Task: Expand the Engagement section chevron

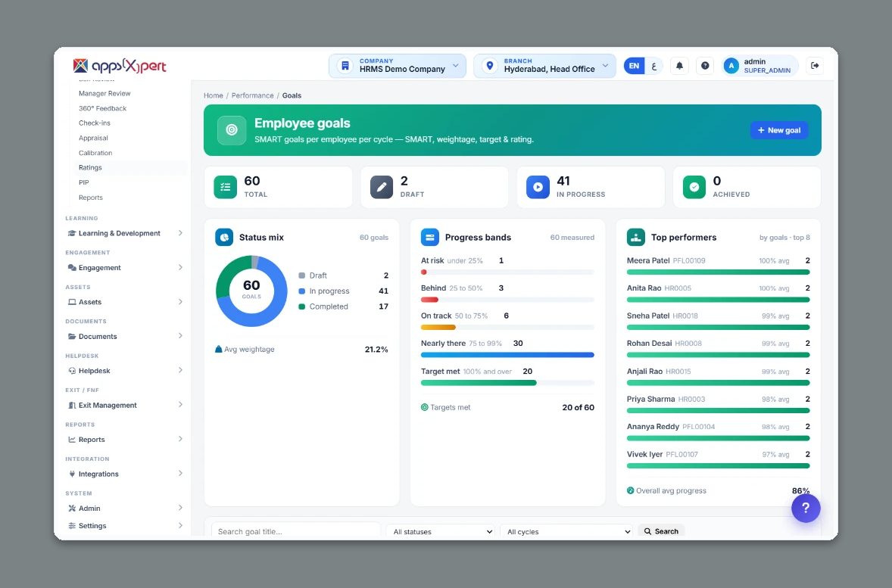Action: click(180, 267)
